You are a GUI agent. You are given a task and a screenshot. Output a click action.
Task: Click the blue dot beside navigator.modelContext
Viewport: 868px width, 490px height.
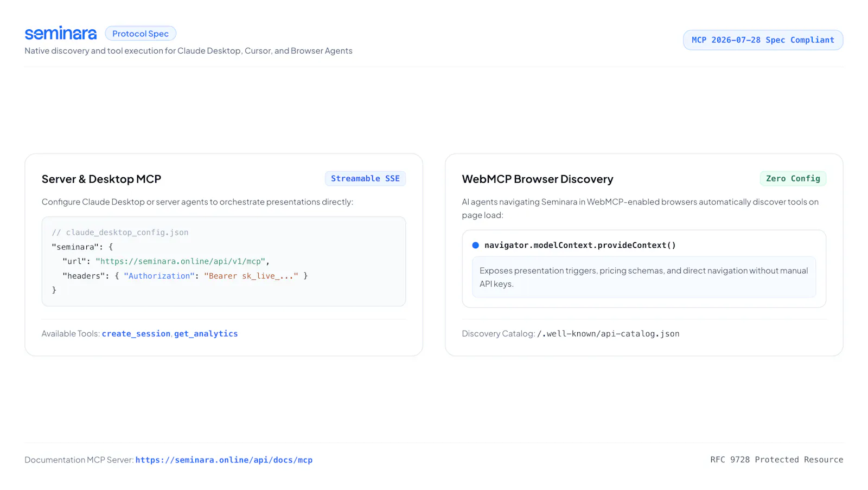[475, 245]
